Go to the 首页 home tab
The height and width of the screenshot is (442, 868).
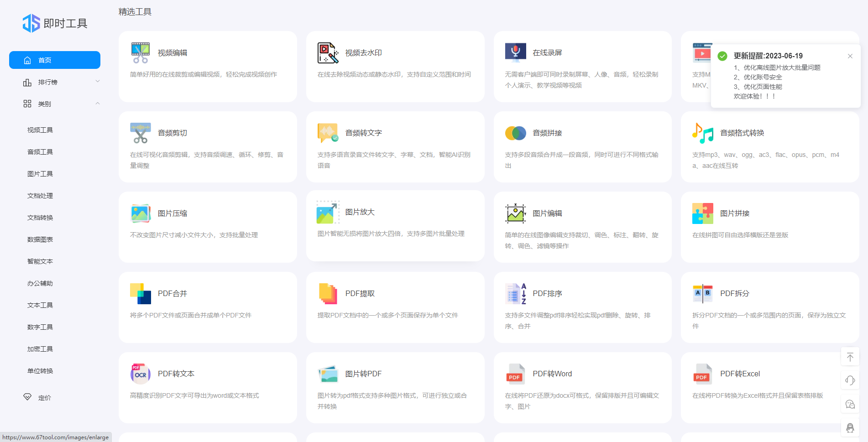pyautogui.click(x=55, y=60)
